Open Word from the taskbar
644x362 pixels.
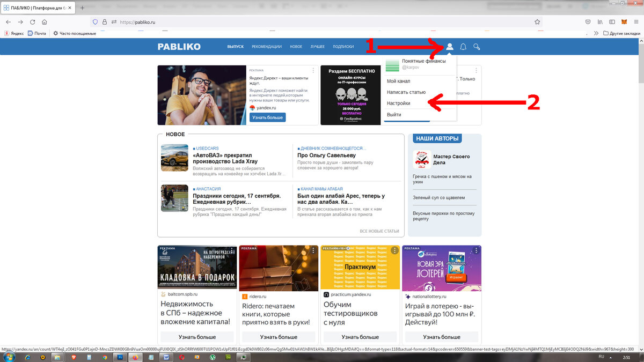coord(166,357)
